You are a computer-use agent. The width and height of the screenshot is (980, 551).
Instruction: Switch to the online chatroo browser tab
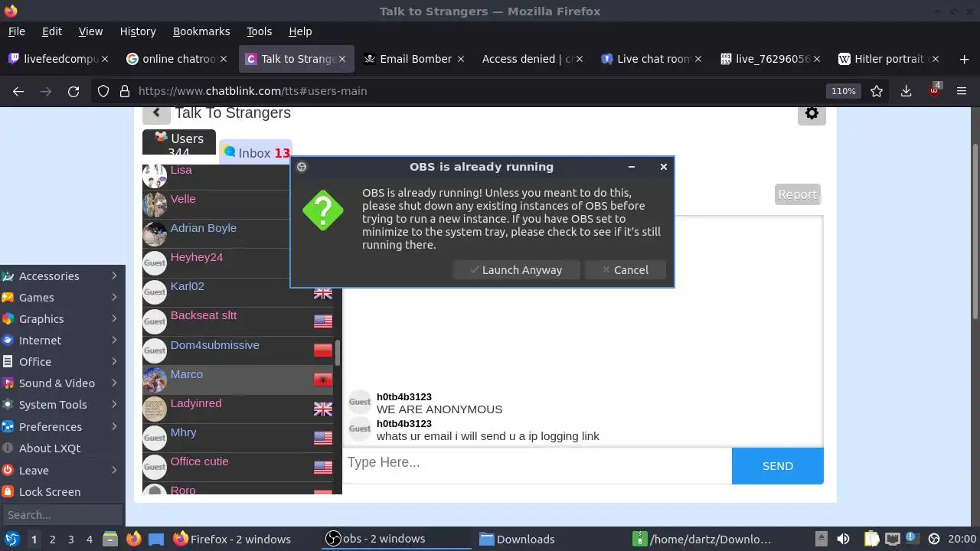(176, 59)
